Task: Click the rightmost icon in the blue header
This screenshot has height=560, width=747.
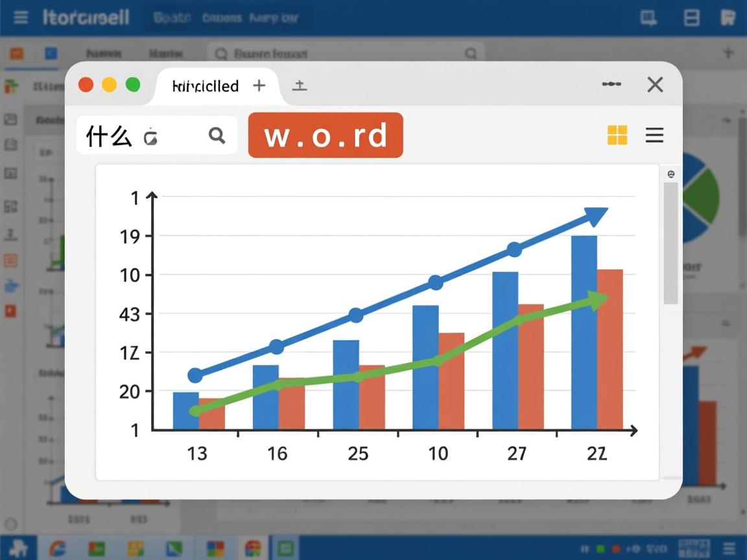Action: tap(728, 17)
